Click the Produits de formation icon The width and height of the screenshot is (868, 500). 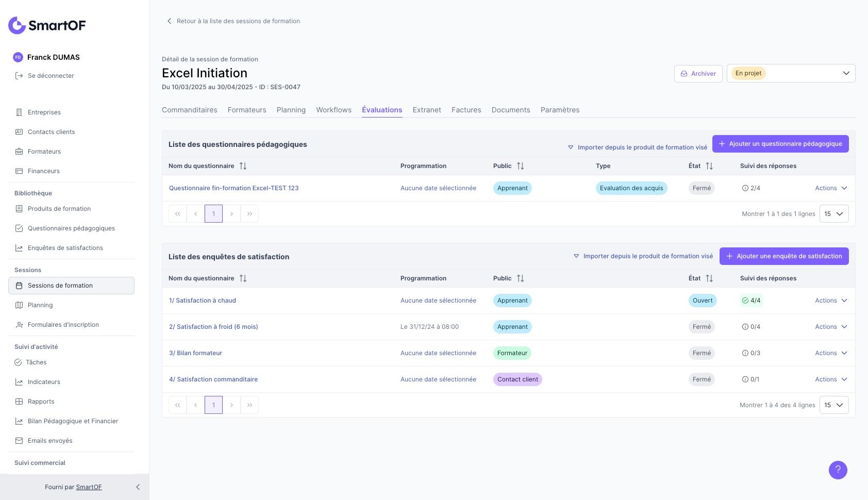(x=19, y=209)
